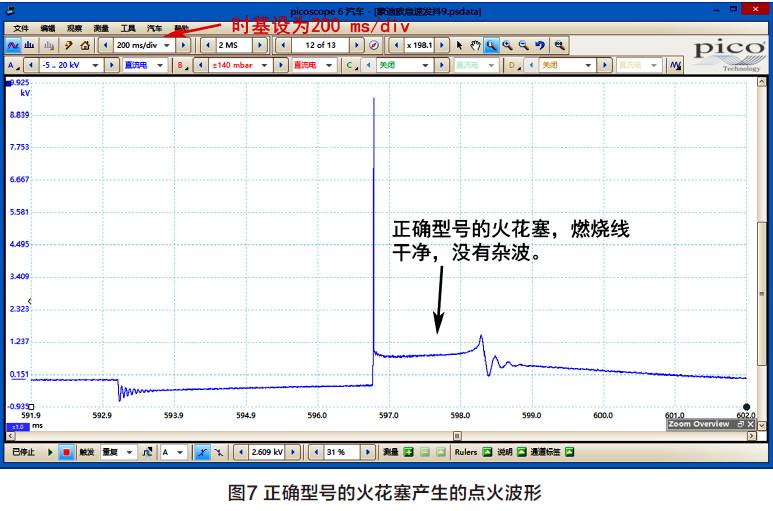Open channel B coupling dropdown
The width and height of the screenshot is (773, 511).
[x=329, y=65]
